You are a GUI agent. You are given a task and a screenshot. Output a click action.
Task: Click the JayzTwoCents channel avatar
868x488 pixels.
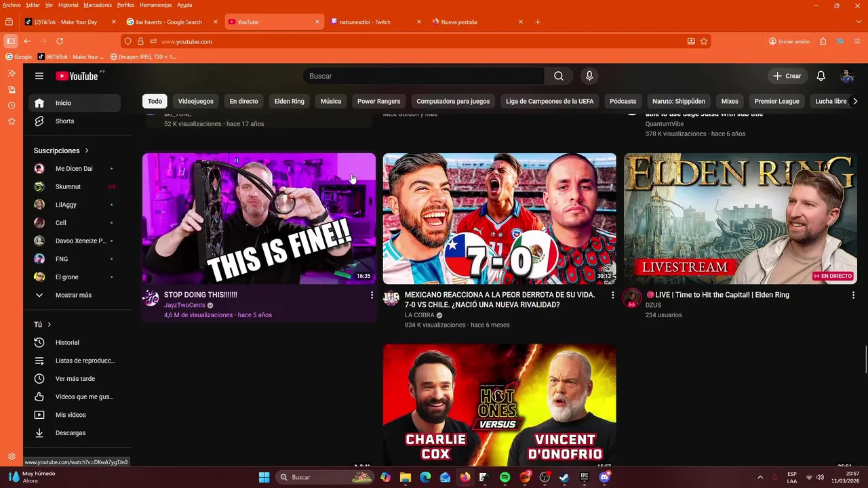(x=151, y=298)
